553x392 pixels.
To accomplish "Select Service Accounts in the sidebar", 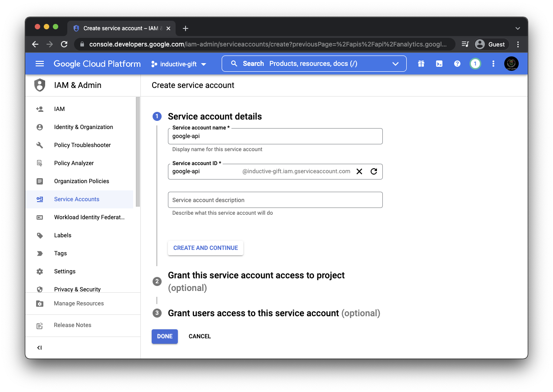I will click(79, 199).
